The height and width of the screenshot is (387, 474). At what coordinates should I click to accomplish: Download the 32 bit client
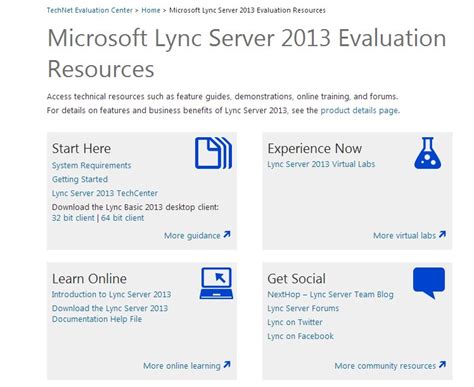73,218
